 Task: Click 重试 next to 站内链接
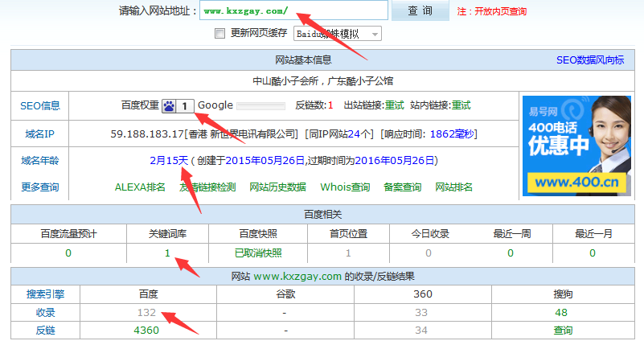tap(461, 105)
